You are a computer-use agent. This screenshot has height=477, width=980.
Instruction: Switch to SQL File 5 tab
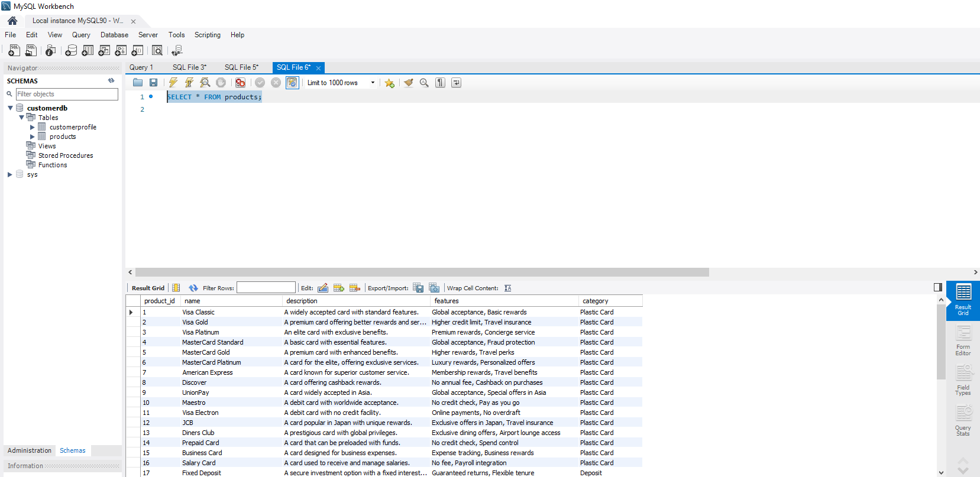click(x=241, y=67)
